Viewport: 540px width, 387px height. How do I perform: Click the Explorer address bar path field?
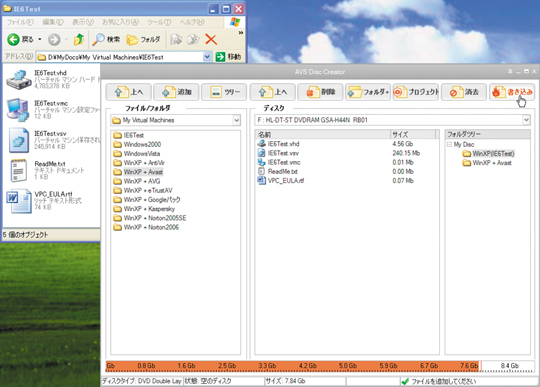[120, 57]
